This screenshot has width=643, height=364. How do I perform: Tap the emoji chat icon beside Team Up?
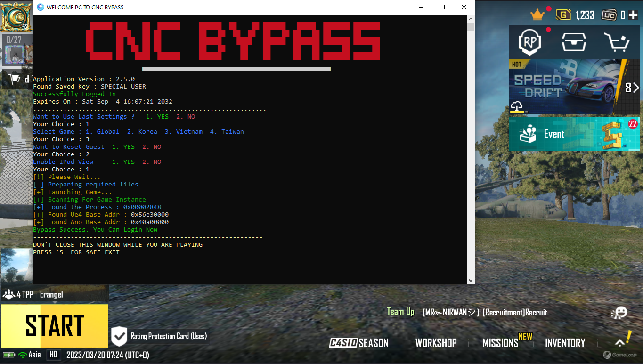coord(619,313)
